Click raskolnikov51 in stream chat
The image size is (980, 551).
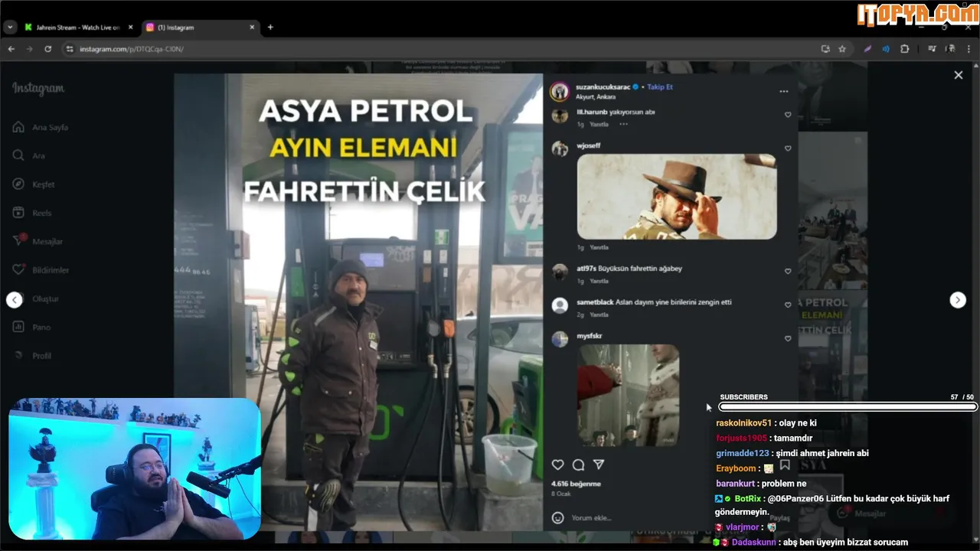tap(743, 423)
